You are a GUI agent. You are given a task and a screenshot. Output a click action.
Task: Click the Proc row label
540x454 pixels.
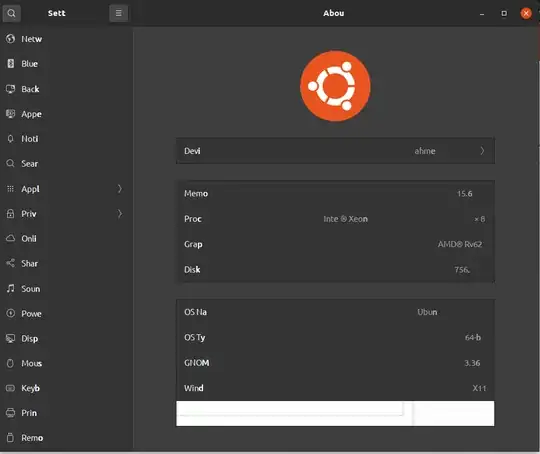(193, 219)
